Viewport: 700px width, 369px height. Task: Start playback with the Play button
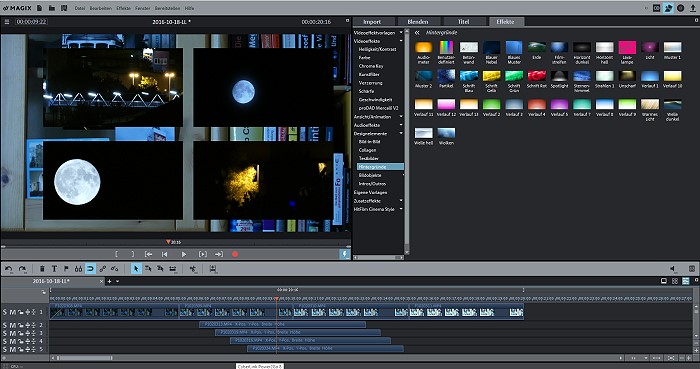[184, 254]
